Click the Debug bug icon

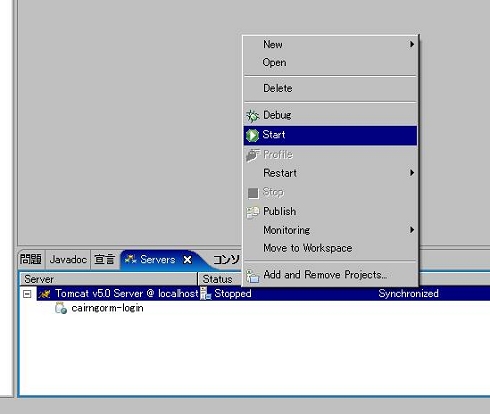252,116
